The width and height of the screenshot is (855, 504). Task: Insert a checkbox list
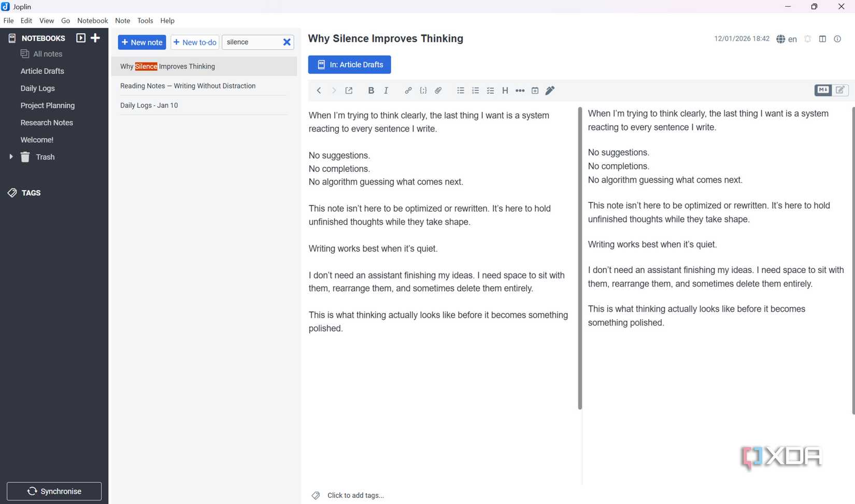(491, 91)
